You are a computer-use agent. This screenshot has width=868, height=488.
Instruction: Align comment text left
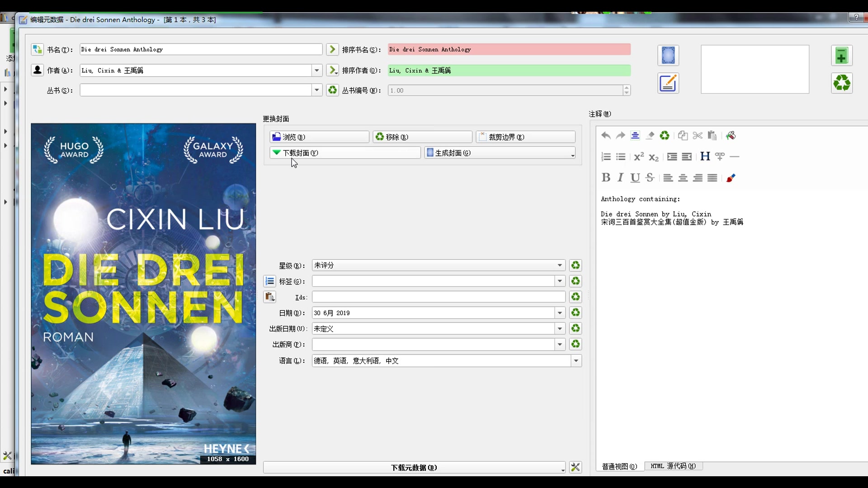click(x=668, y=178)
